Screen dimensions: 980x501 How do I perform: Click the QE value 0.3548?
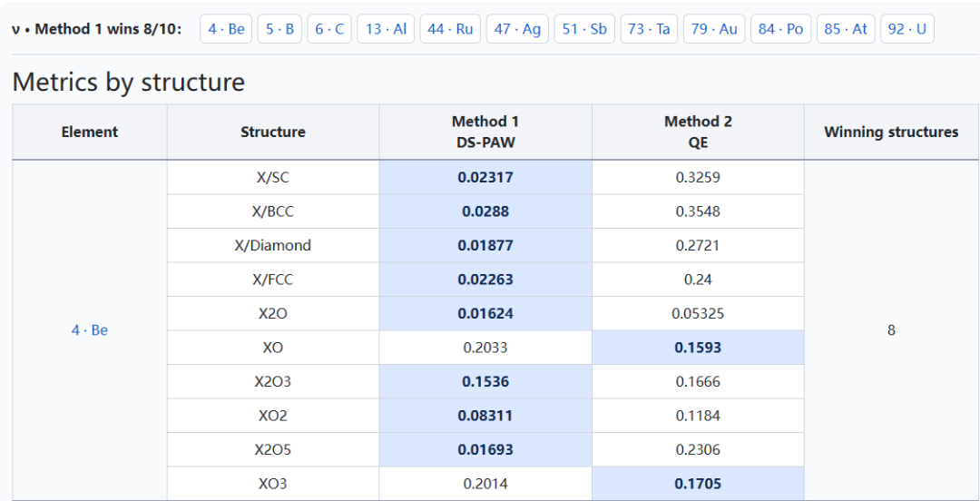[698, 211]
